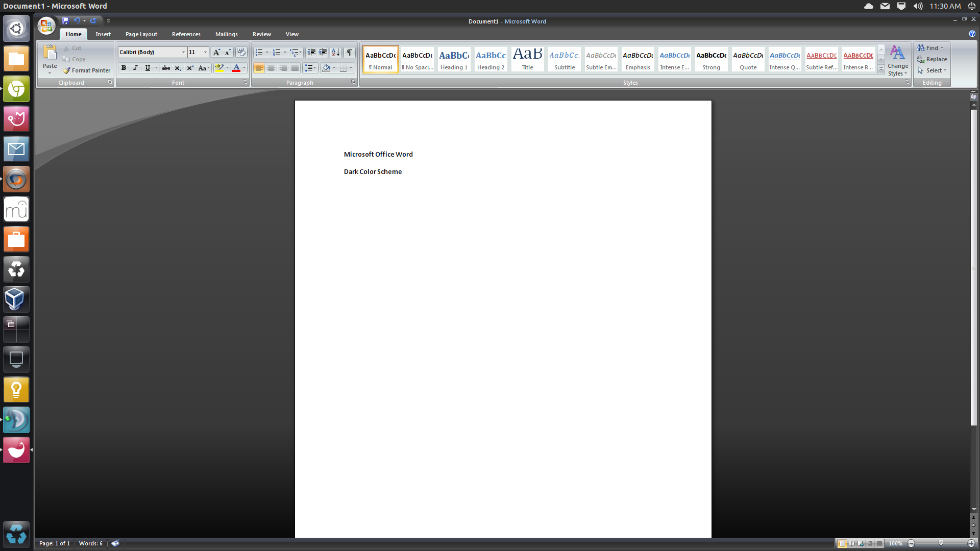Open the font size dropdown
Viewport: 980px width, 551px height.
click(x=205, y=52)
